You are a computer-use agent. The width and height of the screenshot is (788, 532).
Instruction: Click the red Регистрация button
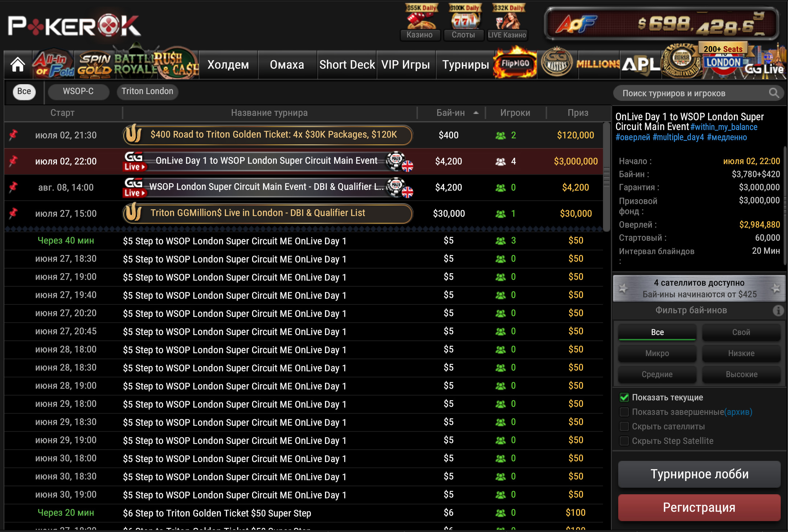[699, 507]
